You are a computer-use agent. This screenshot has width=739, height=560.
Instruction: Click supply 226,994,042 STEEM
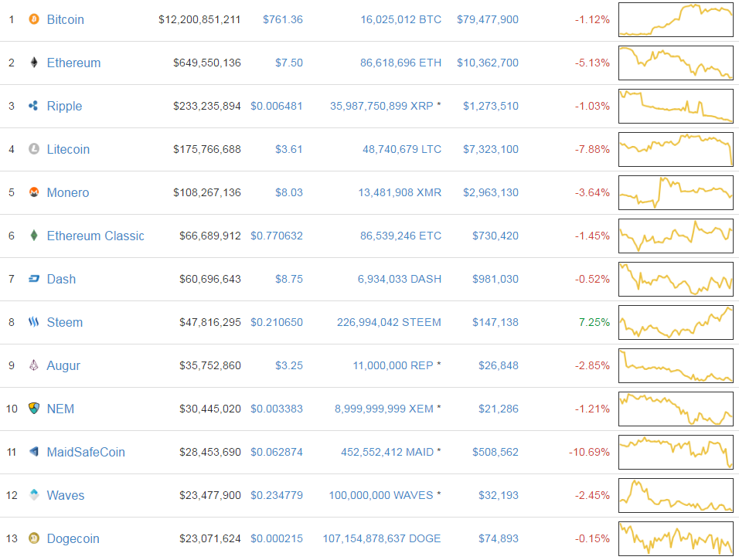(x=390, y=323)
